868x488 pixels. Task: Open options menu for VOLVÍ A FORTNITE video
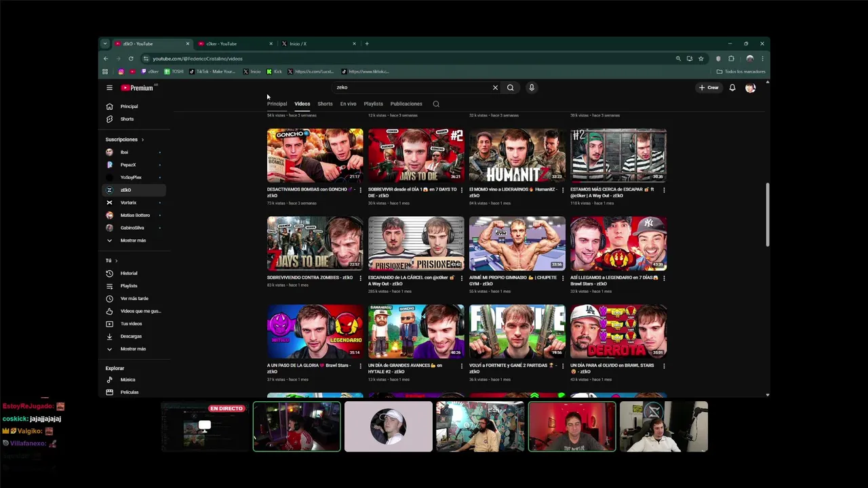tap(562, 366)
